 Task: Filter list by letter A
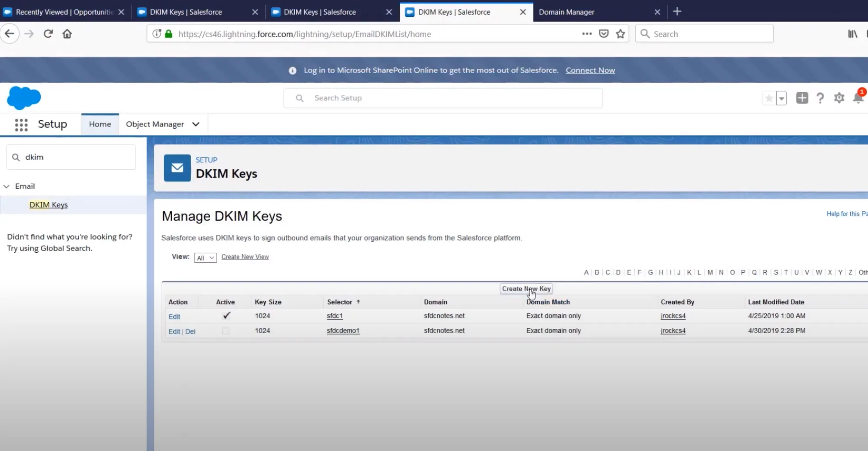[586, 272]
